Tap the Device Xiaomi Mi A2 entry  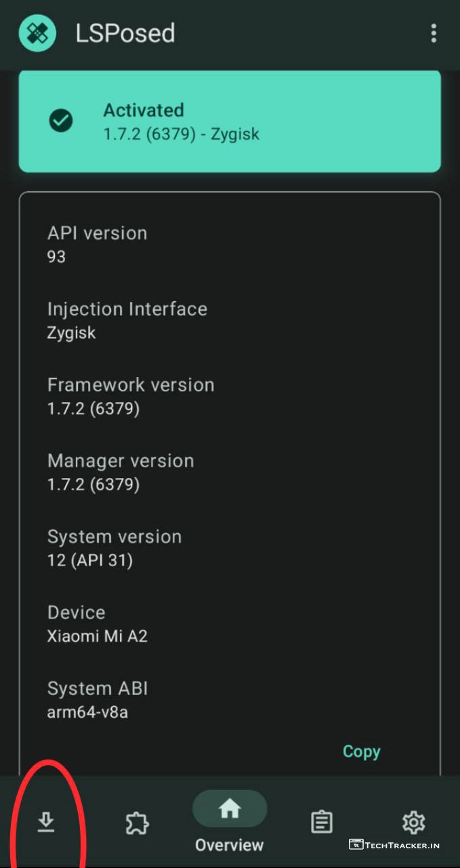(x=97, y=624)
